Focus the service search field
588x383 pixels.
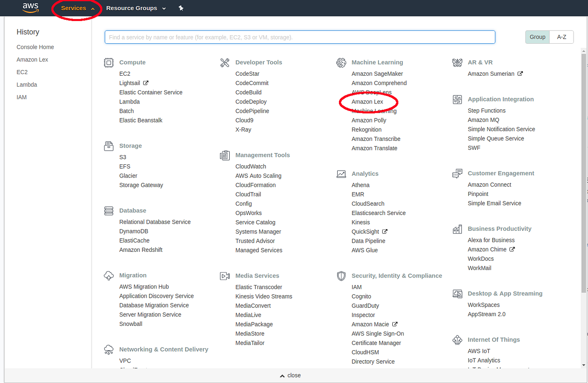click(x=300, y=37)
